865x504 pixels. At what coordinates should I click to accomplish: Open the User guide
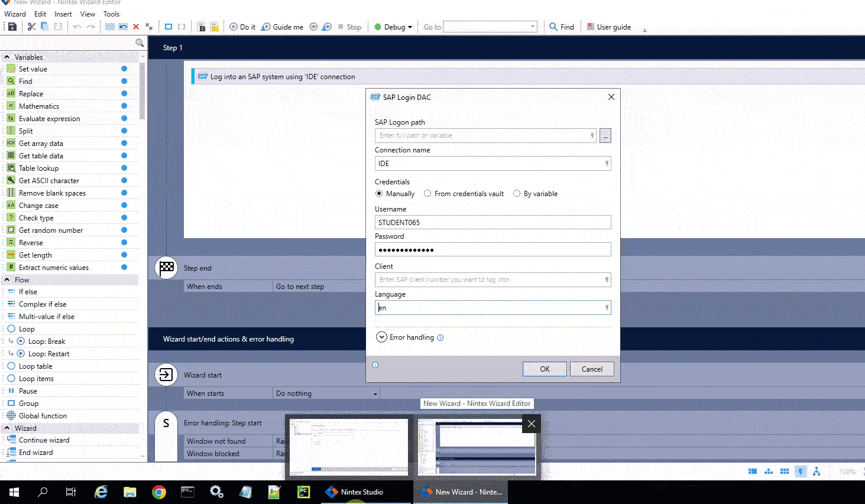[608, 27]
